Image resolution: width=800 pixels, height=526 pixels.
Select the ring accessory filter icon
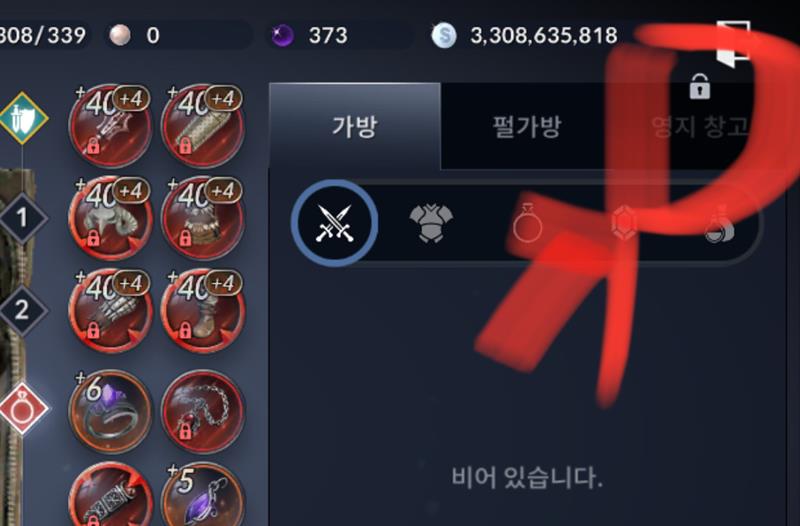527,223
